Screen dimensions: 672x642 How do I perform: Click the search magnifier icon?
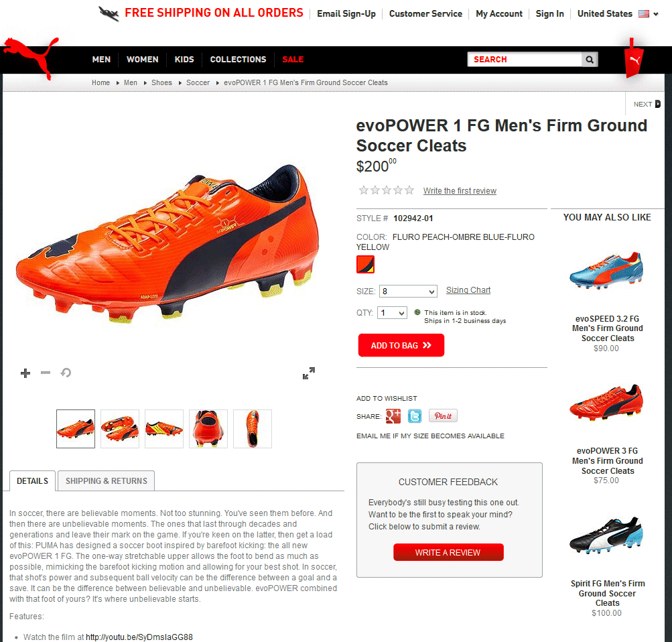590,60
